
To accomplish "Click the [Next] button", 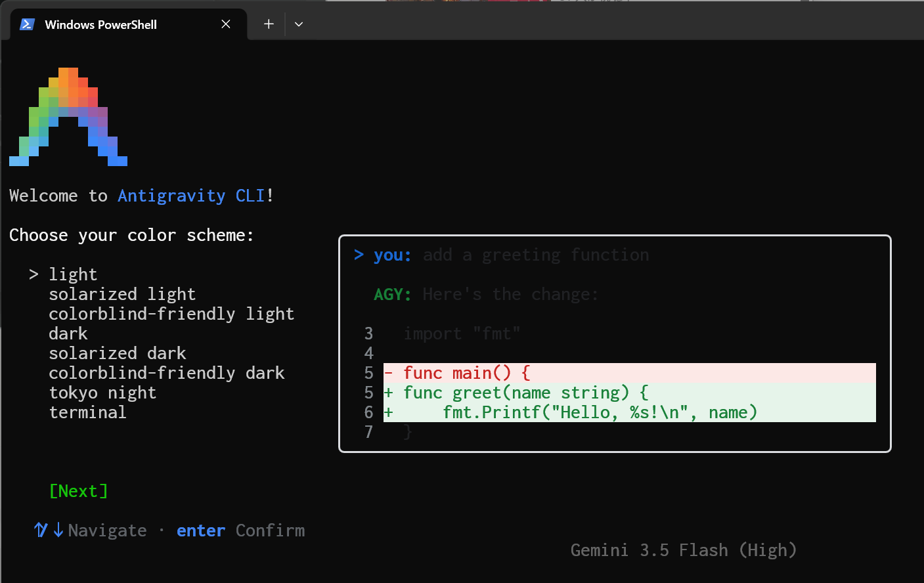I will click(79, 491).
